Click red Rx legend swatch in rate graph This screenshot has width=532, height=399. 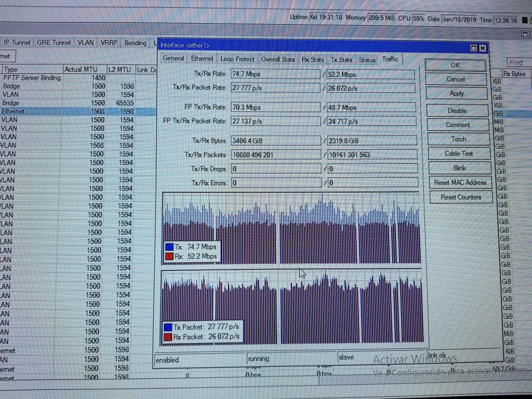point(169,256)
